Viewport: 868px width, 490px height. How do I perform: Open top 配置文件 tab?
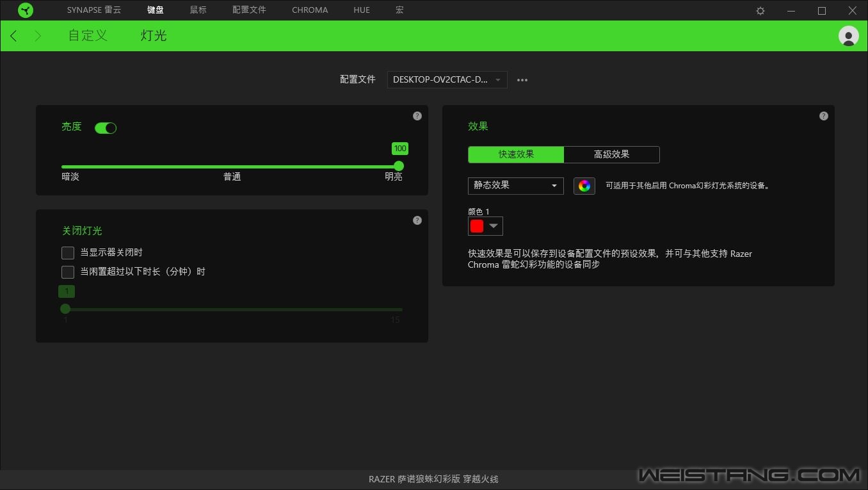249,10
